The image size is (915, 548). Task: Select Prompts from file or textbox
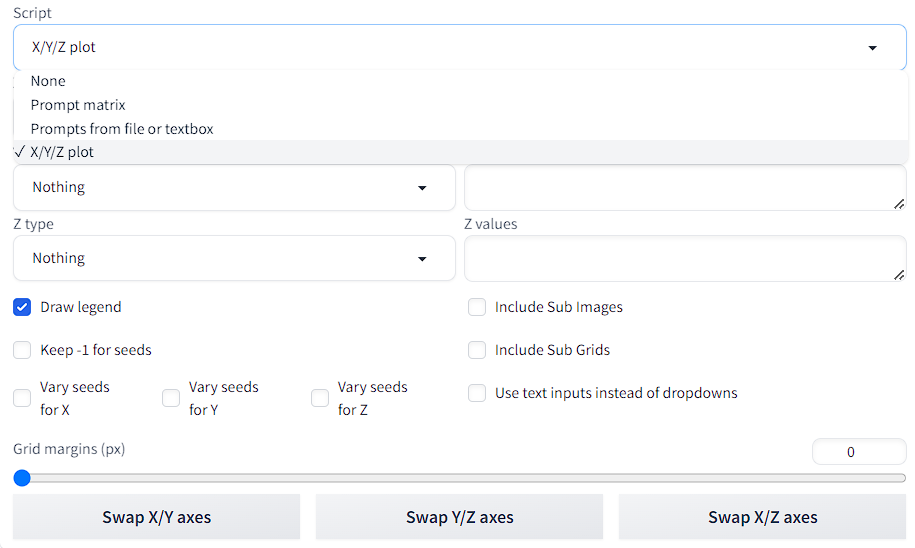click(x=122, y=129)
